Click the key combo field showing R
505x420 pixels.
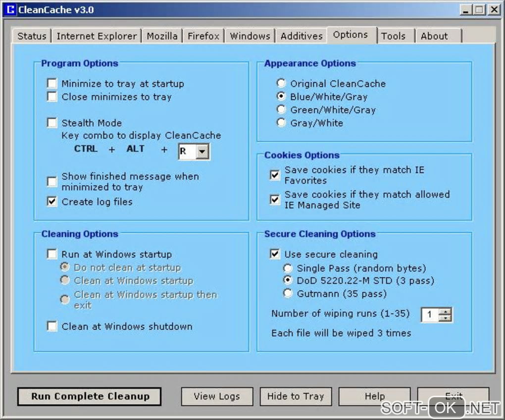[188, 152]
